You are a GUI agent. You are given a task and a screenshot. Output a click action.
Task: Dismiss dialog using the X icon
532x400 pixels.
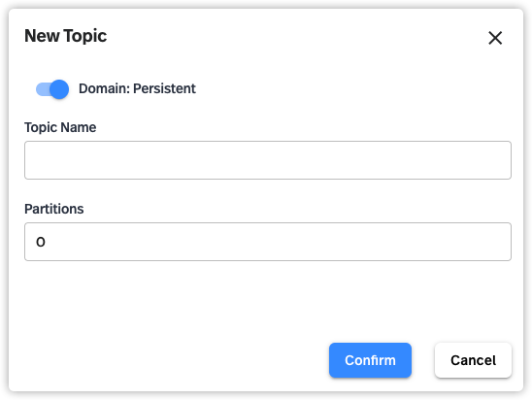[495, 38]
